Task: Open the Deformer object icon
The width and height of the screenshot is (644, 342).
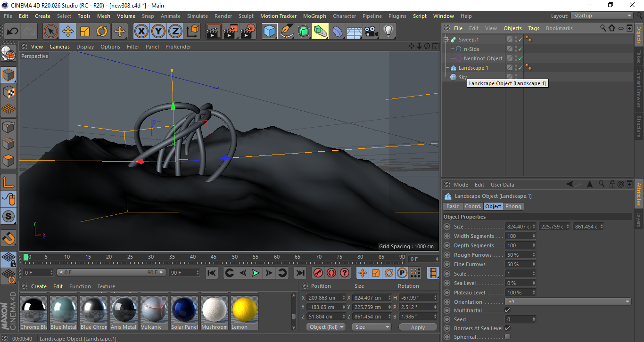Action: click(338, 32)
